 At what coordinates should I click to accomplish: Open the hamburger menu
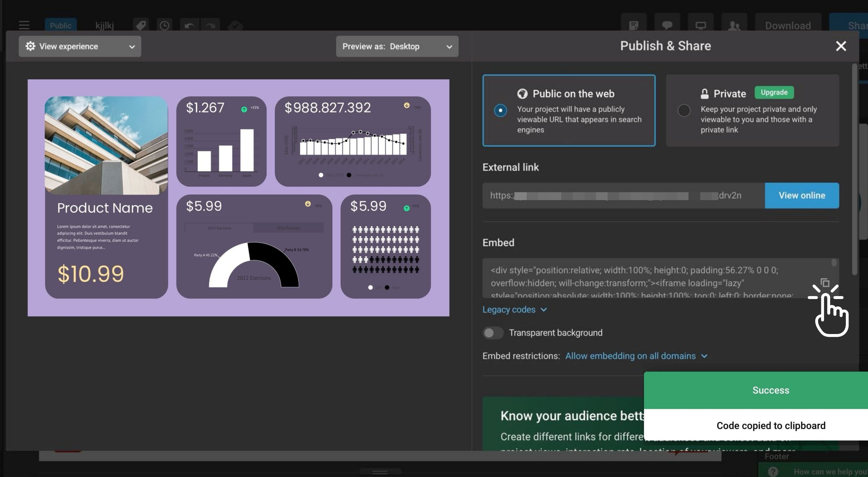[x=24, y=25]
